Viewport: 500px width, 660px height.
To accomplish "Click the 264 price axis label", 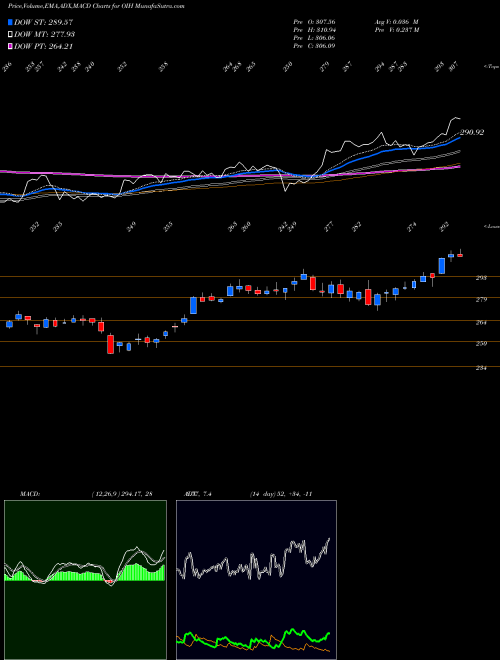I will (481, 323).
